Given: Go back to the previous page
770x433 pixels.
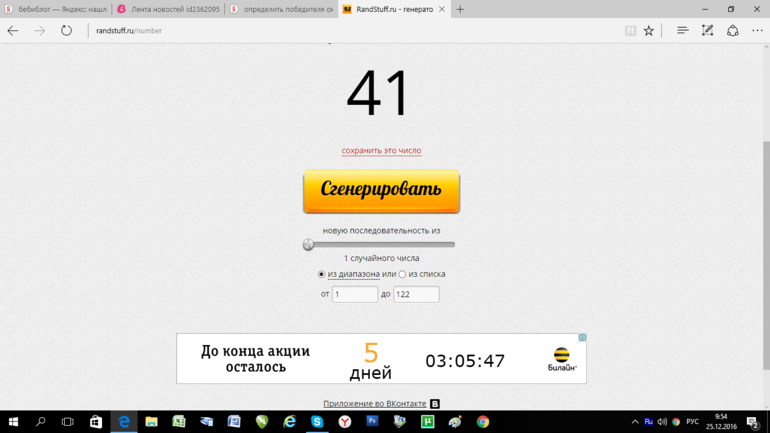Looking at the screenshot, I should [13, 31].
